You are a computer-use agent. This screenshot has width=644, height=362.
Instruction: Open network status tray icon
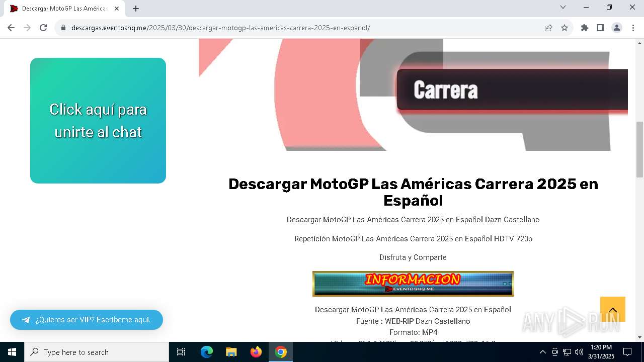tap(567, 352)
